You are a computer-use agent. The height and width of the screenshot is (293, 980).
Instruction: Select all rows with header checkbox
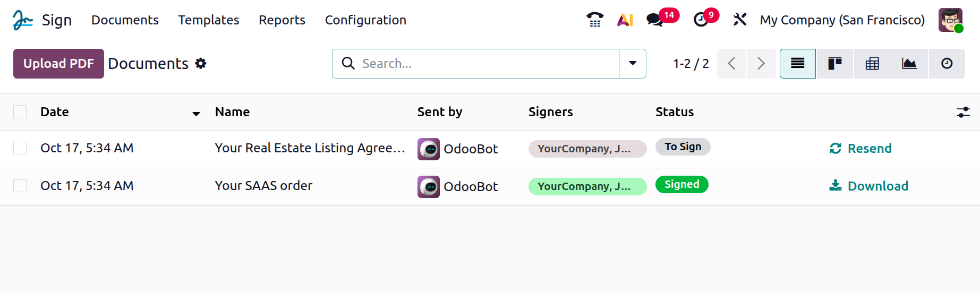tap(20, 112)
